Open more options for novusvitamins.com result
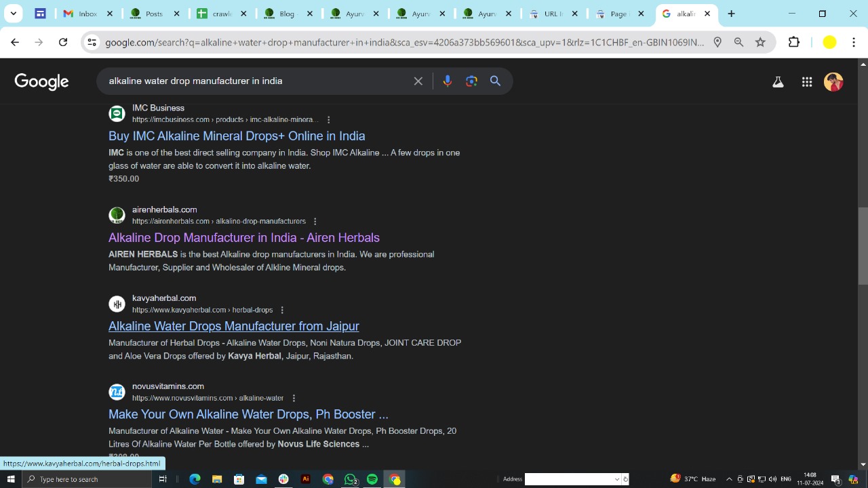868x488 pixels. click(294, 399)
